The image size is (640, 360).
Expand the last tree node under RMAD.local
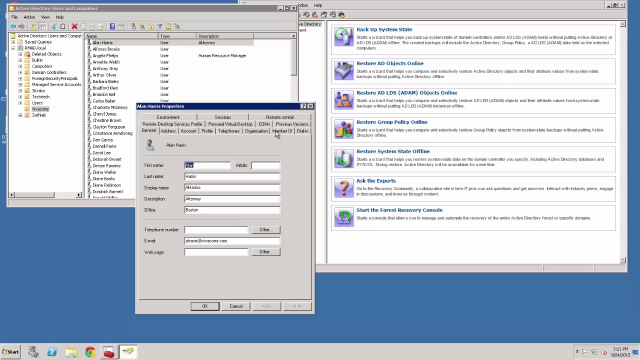tap(20, 115)
